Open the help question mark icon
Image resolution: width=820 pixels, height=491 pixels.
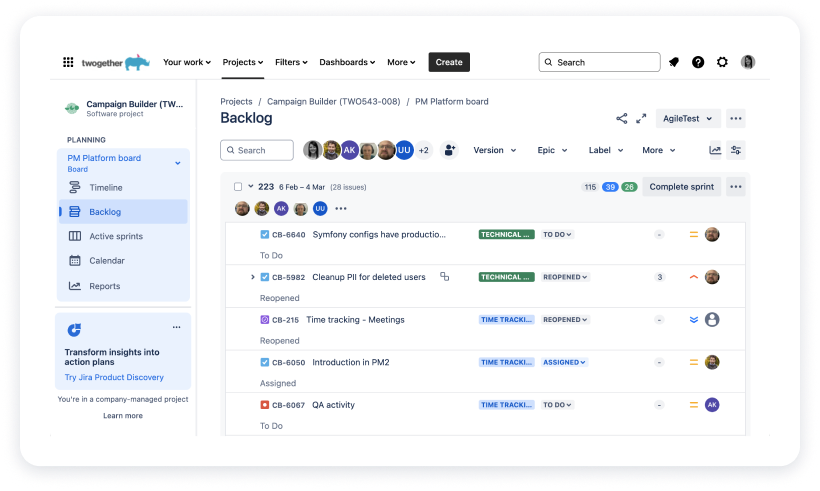click(x=698, y=62)
